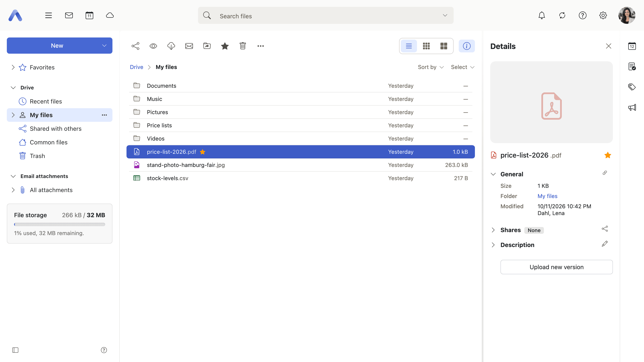
Task: Close the Details panel
Action: click(x=608, y=46)
